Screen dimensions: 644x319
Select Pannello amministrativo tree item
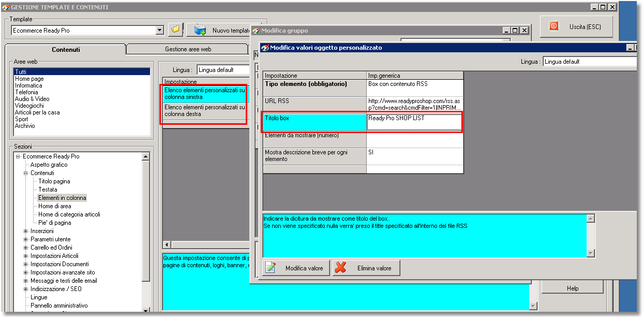point(59,306)
